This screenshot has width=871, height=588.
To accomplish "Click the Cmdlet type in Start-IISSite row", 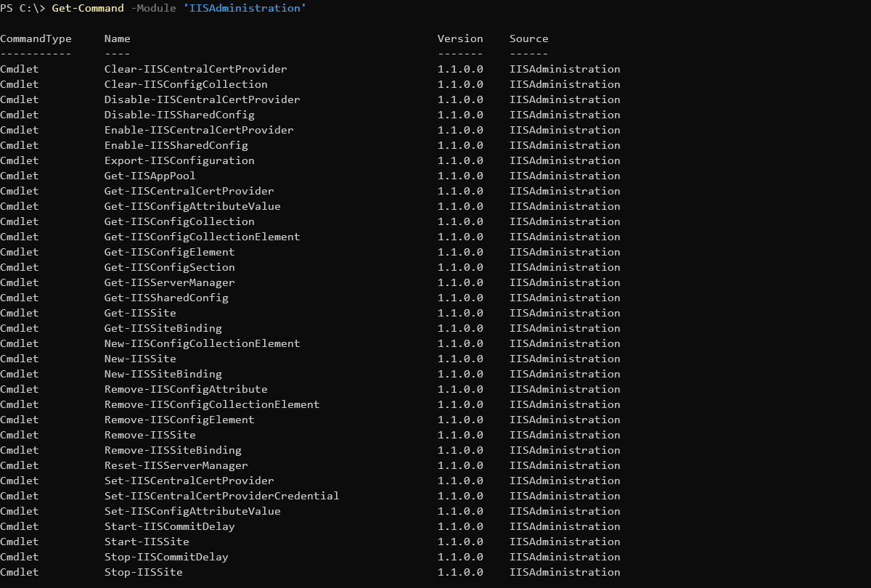I will [x=20, y=542].
